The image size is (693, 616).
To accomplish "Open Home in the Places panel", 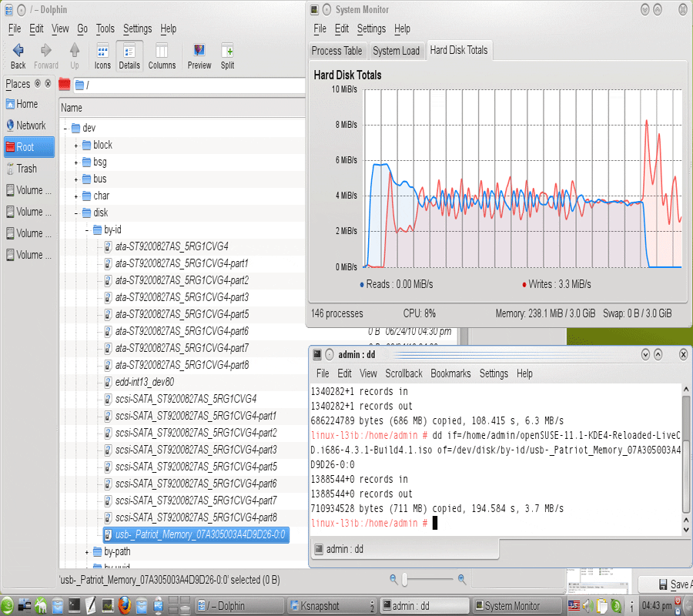I will 28,104.
